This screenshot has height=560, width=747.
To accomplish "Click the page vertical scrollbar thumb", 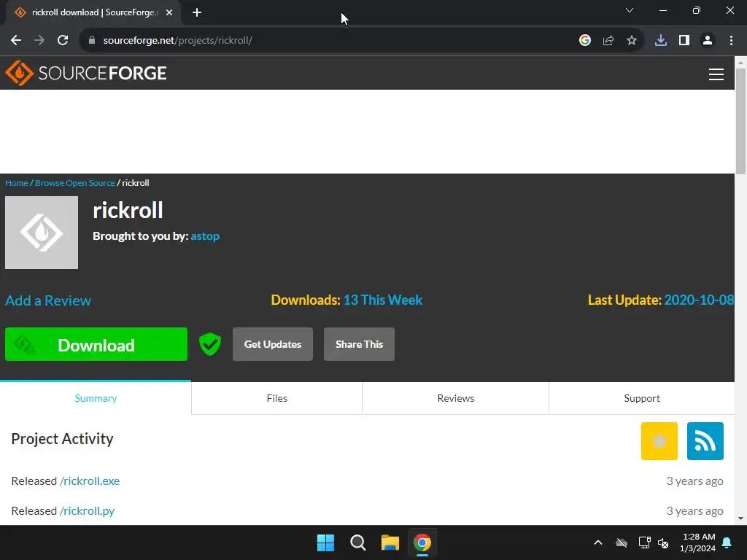I will pyautogui.click(x=741, y=122).
